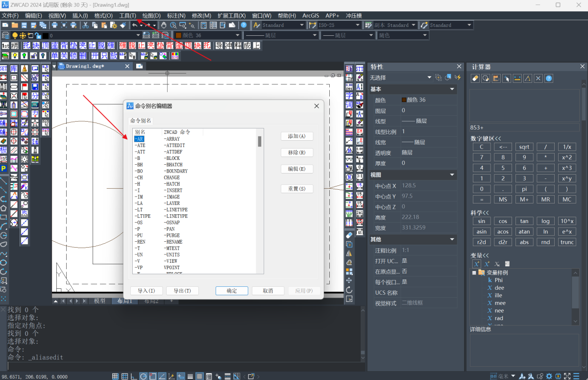The height and width of the screenshot is (380, 588).
Task: Toggle Lineweight display in status bar
Action: click(x=190, y=376)
